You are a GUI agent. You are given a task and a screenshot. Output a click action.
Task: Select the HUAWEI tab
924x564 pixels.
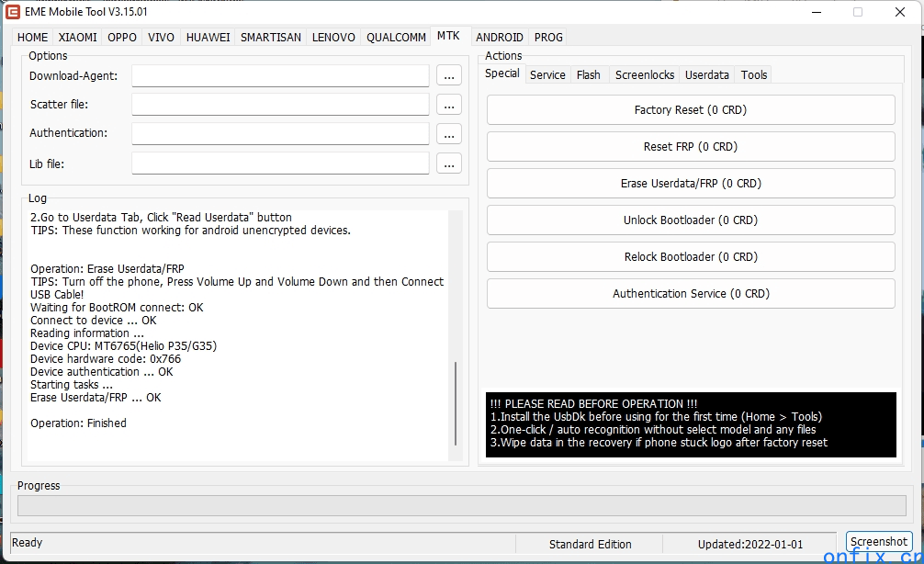coord(208,38)
